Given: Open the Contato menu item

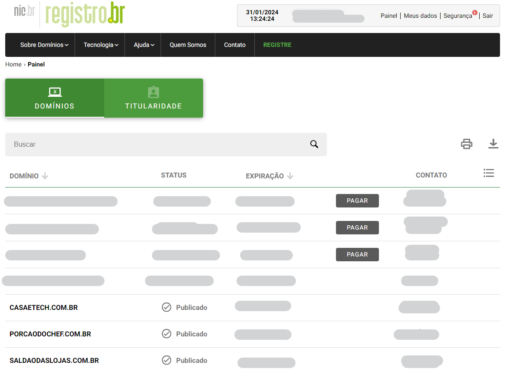Looking at the screenshot, I should (x=235, y=45).
